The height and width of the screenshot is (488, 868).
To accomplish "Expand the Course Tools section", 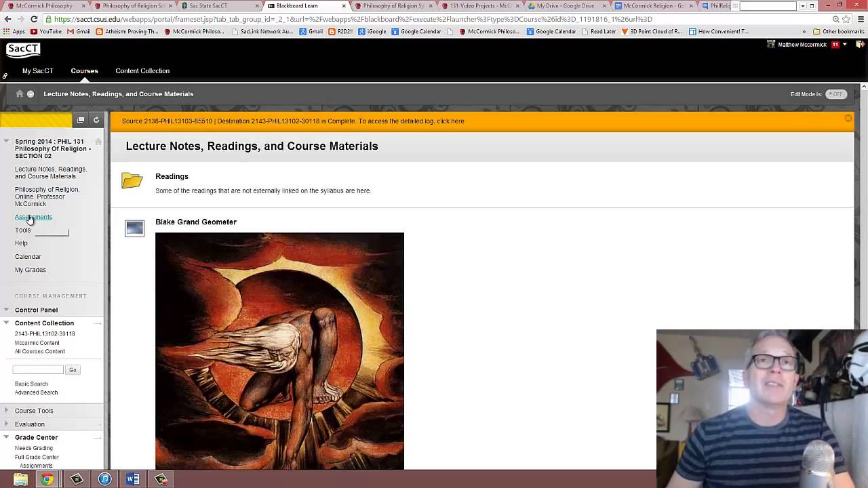I will [x=6, y=411].
